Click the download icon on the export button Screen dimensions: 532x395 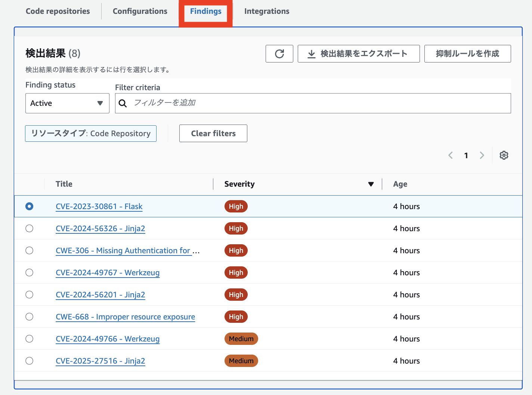pyautogui.click(x=311, y=53)
